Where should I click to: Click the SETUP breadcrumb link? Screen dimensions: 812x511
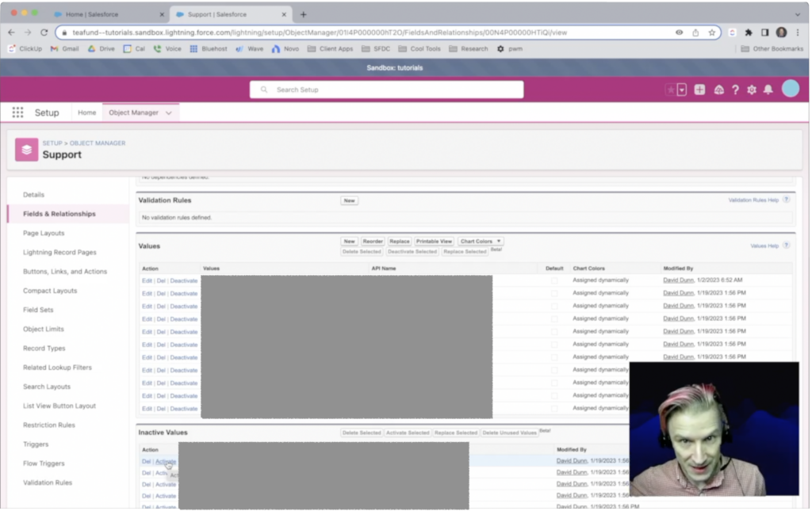(52, 143)
